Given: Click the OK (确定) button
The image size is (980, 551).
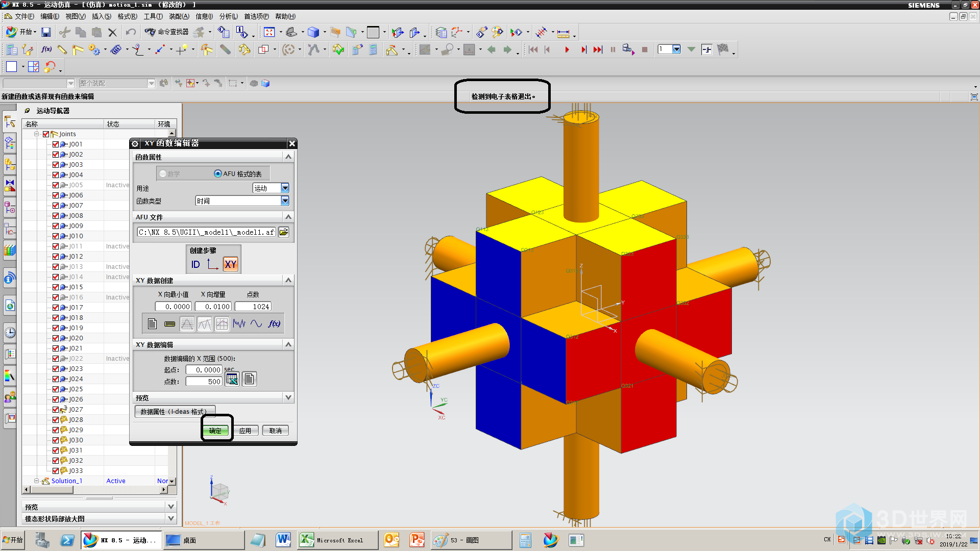Looking at the screenshot, I should pyautogui.click(x=215, y=431).
